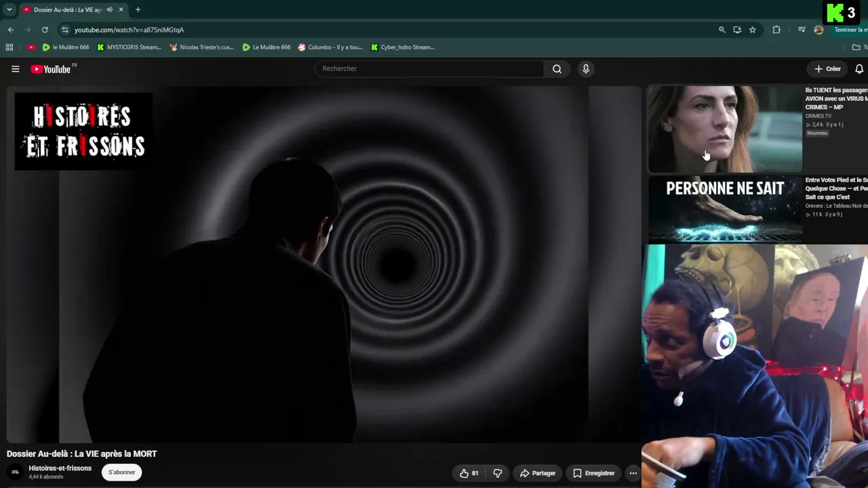Start voice search with the microphone icon
The image size is (868, 488).
pos(586,68)
